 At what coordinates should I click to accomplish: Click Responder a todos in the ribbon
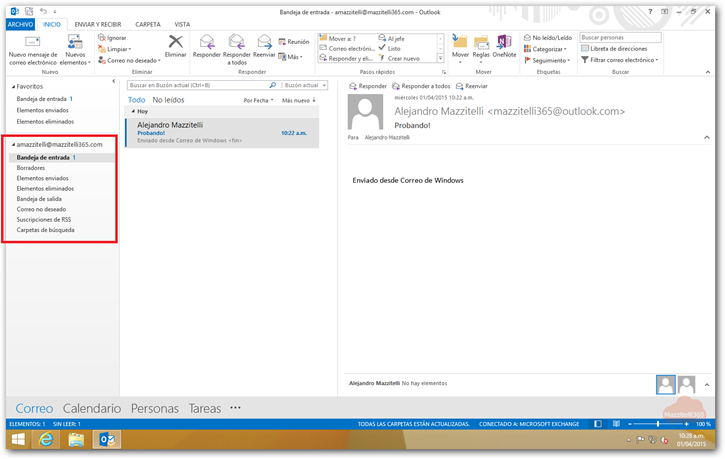[x=236, y=43]
